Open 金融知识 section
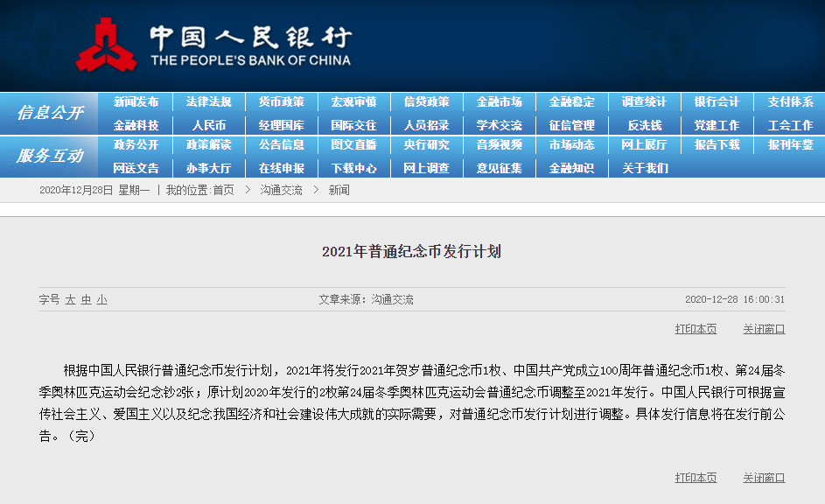Image resolution: width=825 pixels, height=504 pixels. point(571,168)
